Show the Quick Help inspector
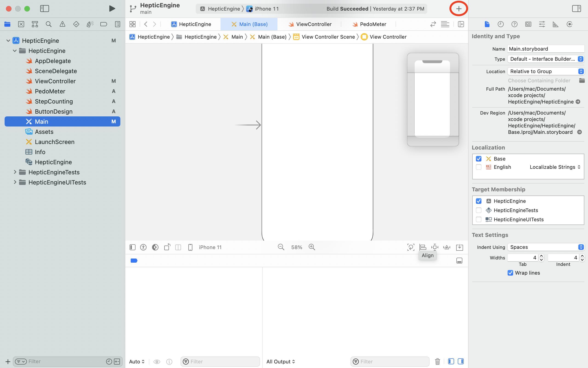The width and height of the screenshot is (588, 368). coord(514,24)
